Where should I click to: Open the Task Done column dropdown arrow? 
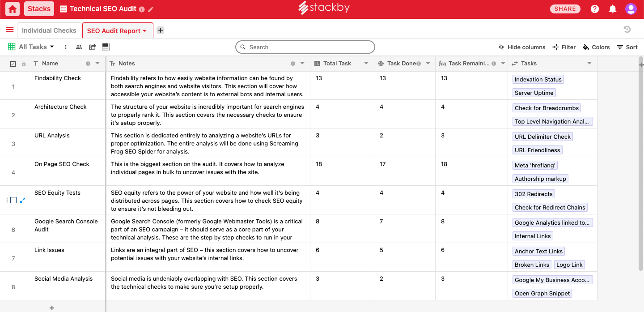[x=428, y=64]
